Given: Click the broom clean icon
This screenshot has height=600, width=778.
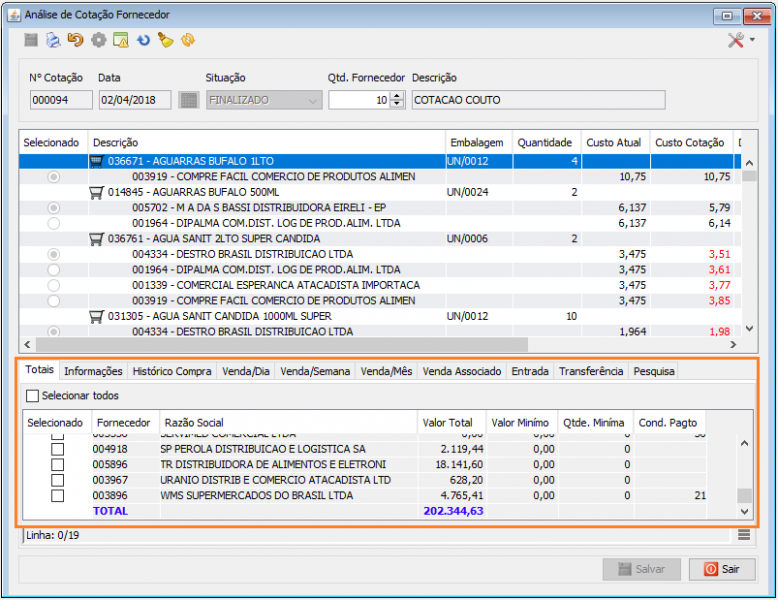Looking at the screenshot, I should click(x=165, y=40).
